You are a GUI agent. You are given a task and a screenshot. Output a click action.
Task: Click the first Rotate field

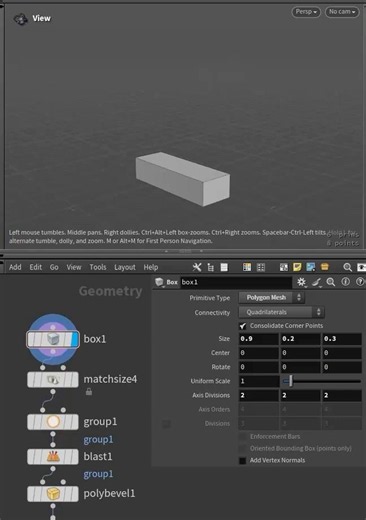(x=259, y=367)
